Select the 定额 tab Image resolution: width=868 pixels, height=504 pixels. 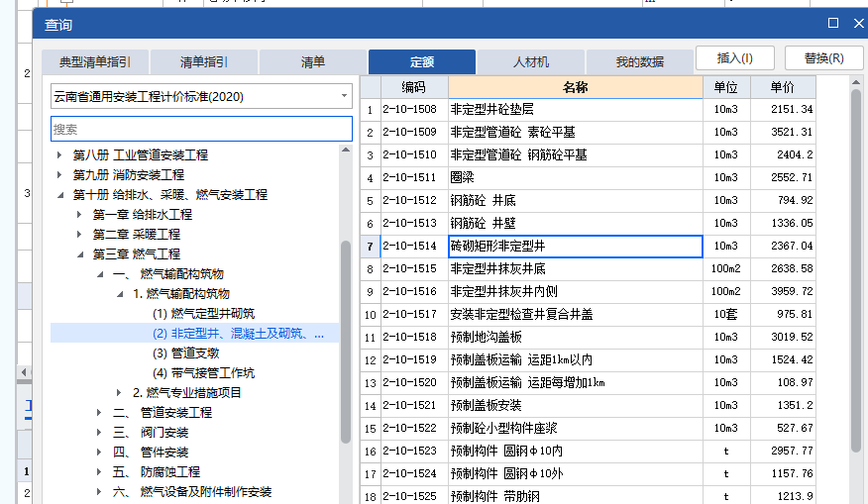pyautogui.click(x=422, y=62)
